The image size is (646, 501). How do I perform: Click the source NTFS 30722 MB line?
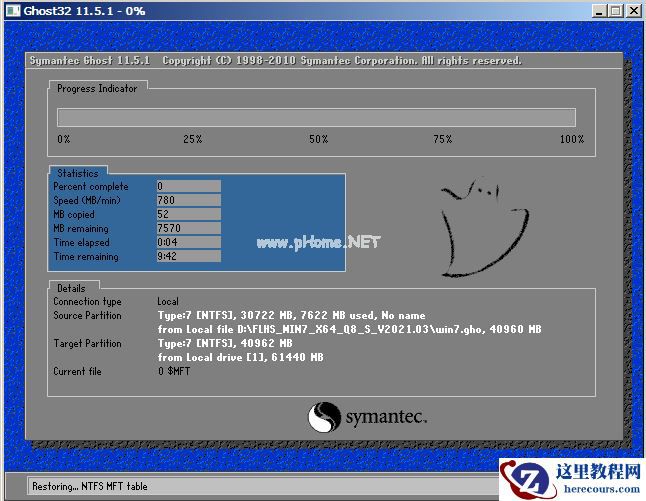pos(292,316)
